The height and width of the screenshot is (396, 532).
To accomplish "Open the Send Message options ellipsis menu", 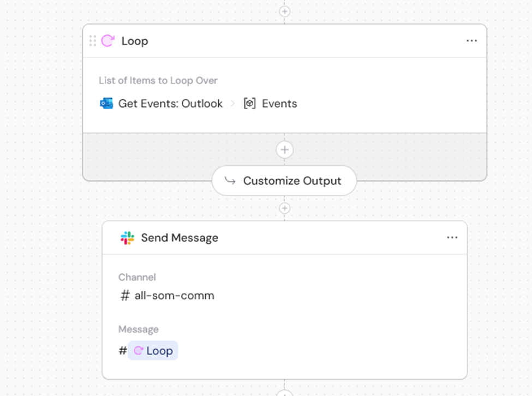I will (x=452, y=238).
